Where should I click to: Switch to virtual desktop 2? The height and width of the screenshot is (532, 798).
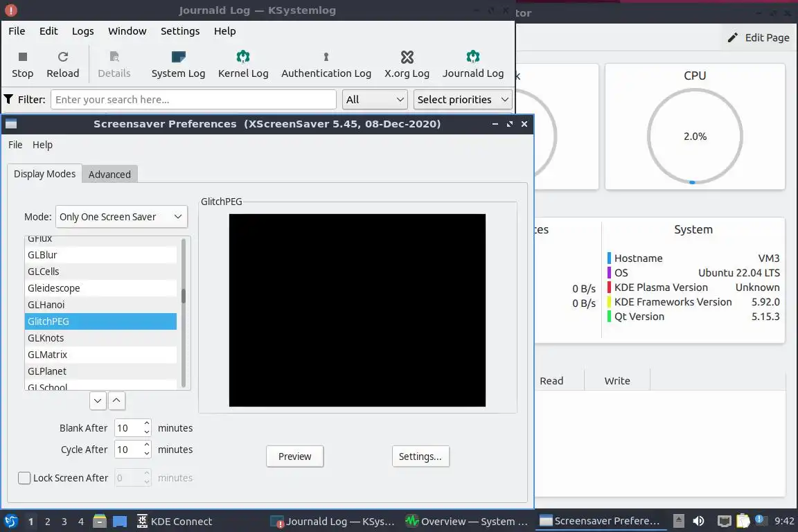pyautogui.click(x=47, y=522)
